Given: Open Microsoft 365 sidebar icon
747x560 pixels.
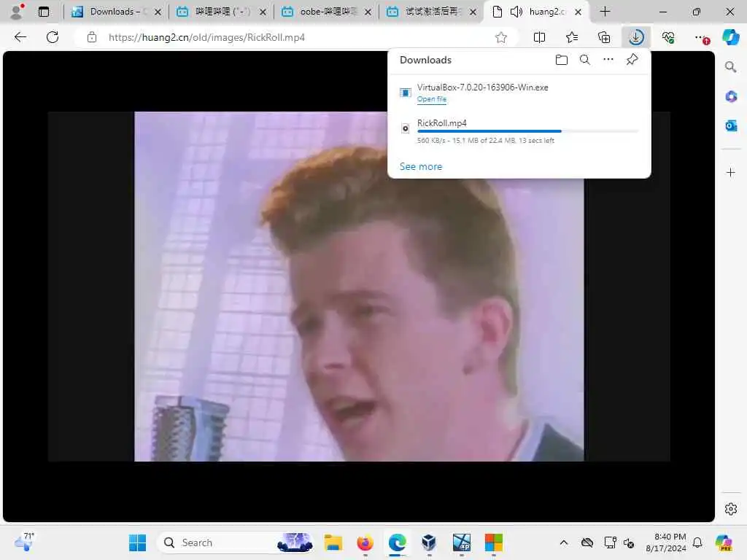Looking at the screenshot, I should (731, 96).
